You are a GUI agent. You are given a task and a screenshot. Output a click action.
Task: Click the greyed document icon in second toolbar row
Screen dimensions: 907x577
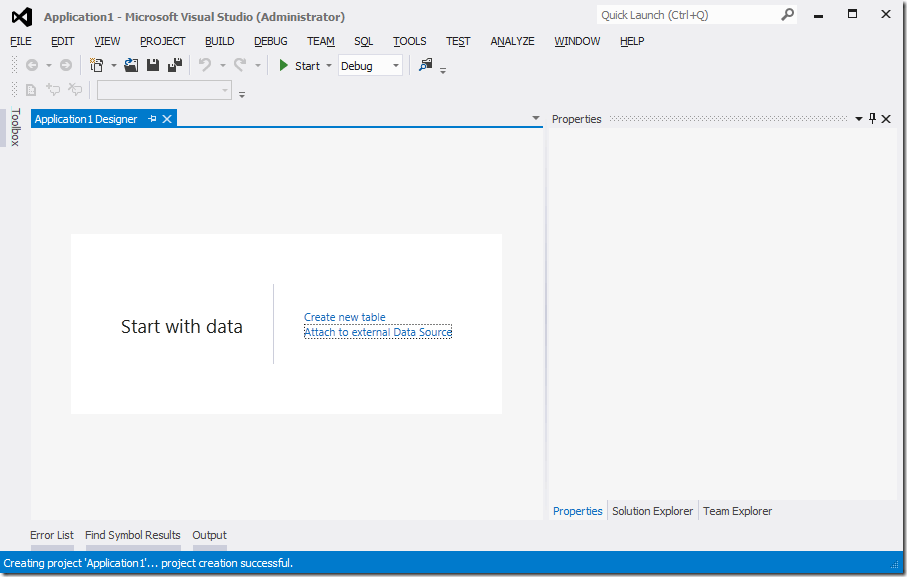(31, 90)
